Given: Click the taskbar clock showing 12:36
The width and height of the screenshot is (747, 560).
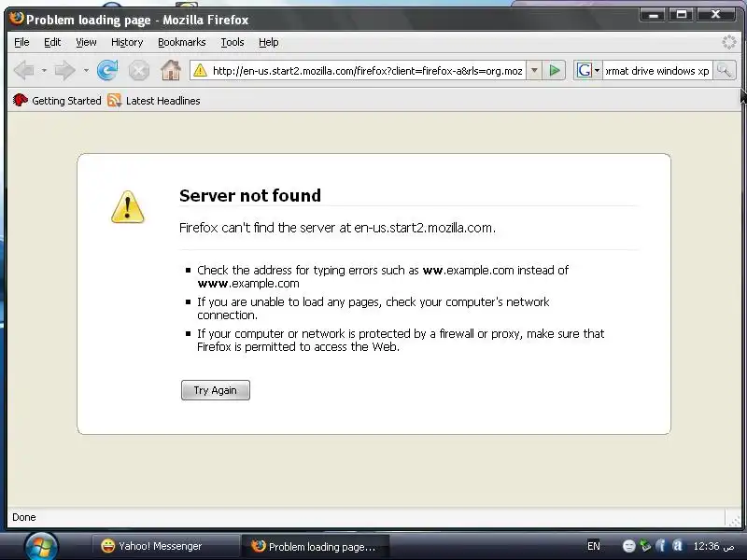Looking at the screenshot, I should pos(713,546).
